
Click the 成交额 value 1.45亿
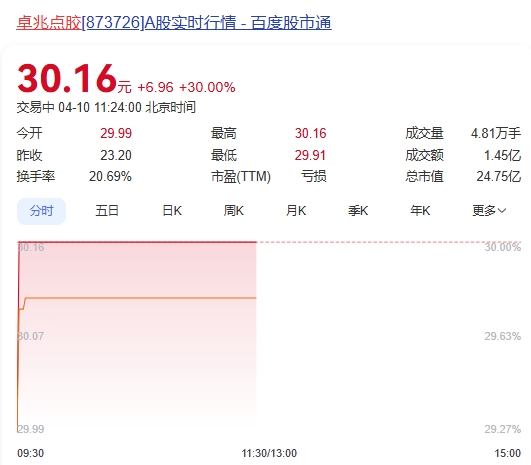[502, 155]
